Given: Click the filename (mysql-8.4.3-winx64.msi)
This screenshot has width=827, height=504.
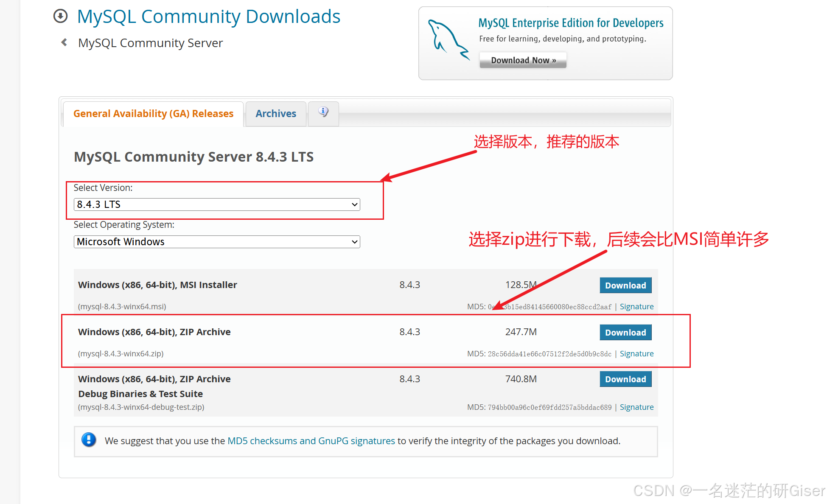Looking at the screenshot, I should 122,306.
